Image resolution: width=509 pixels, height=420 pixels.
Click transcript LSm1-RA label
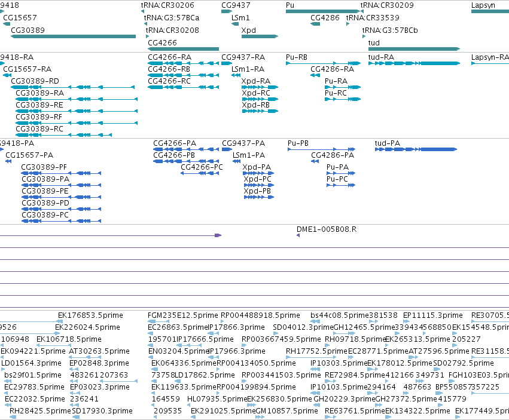click(248, 69)
